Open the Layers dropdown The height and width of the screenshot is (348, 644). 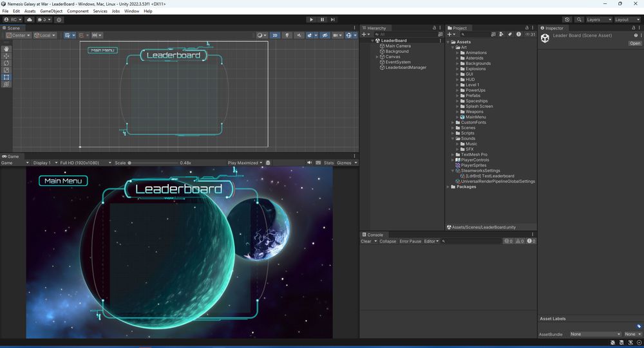(599, 19)
